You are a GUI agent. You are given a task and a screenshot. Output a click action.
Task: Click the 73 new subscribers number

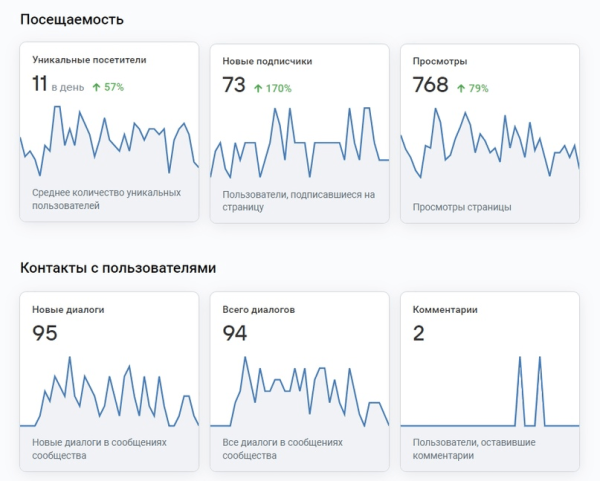(234, 85)
